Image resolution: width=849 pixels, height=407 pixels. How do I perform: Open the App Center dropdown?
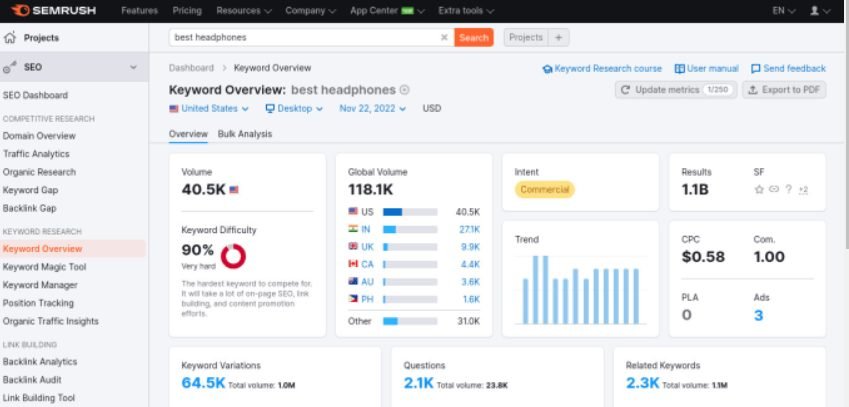click(387, 10)
